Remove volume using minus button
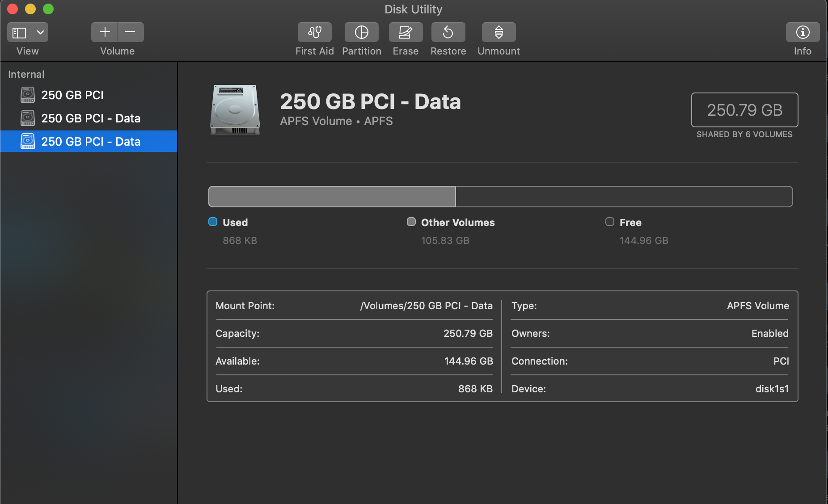 131,32
